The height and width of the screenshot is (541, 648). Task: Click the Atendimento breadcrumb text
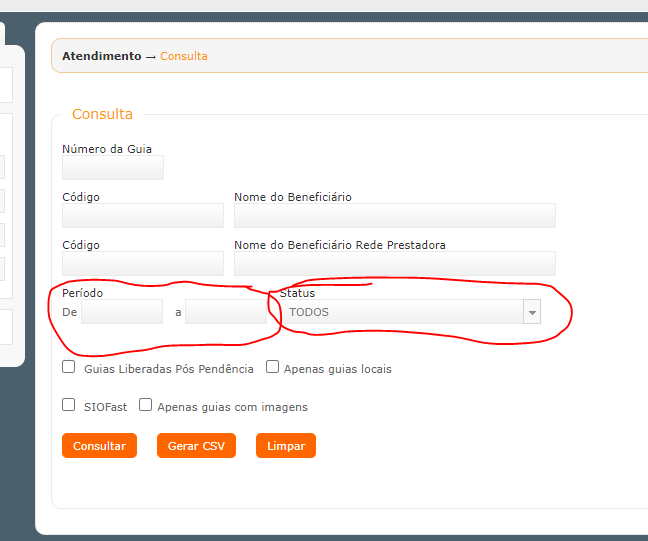pos(102,56)
